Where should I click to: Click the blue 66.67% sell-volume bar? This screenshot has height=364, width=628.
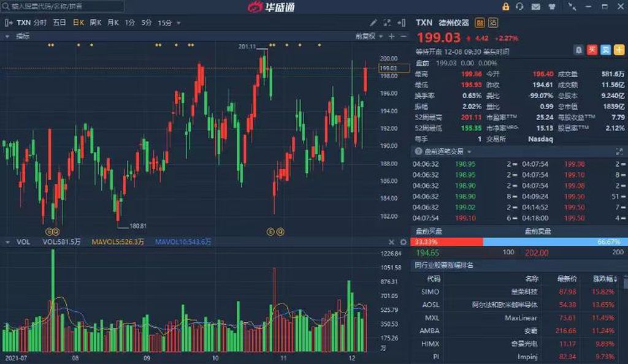[x=554, y=241]
